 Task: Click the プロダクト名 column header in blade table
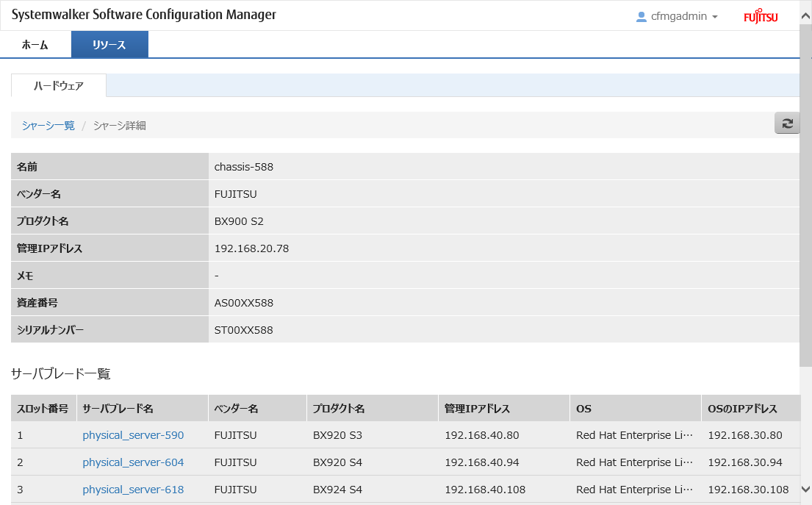373,408
